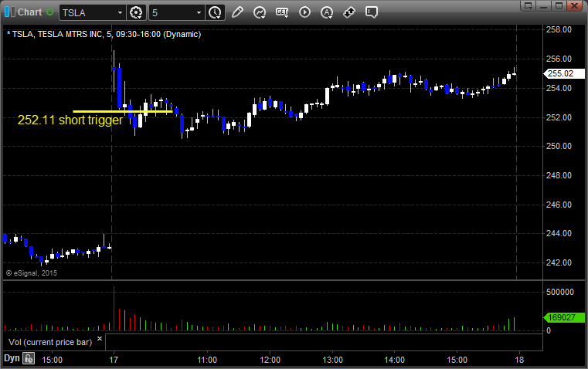The width and height of the screenshot is (588, 369).
Task: Close the chart window
Action: tap(574, 5)
